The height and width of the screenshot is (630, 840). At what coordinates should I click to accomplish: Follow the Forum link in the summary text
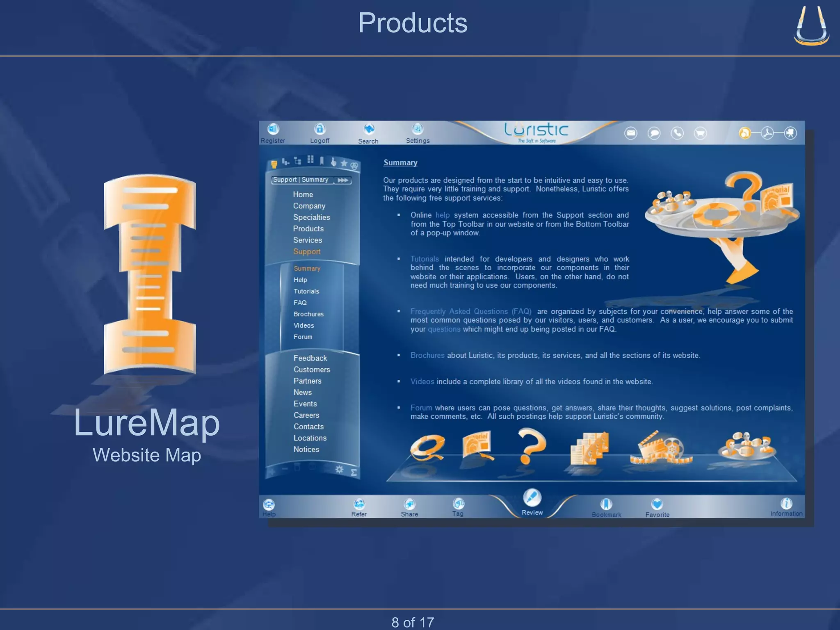point(421,408)
